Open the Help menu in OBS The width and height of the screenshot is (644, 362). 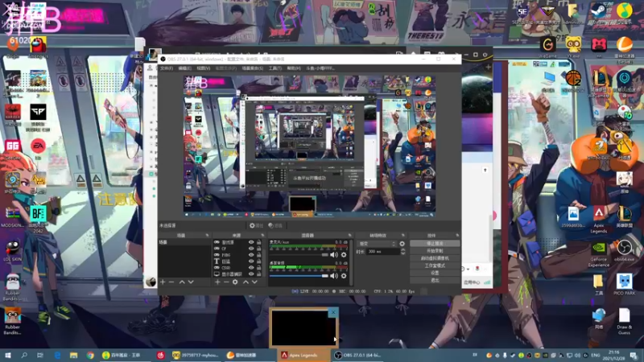tap(294, 68)
